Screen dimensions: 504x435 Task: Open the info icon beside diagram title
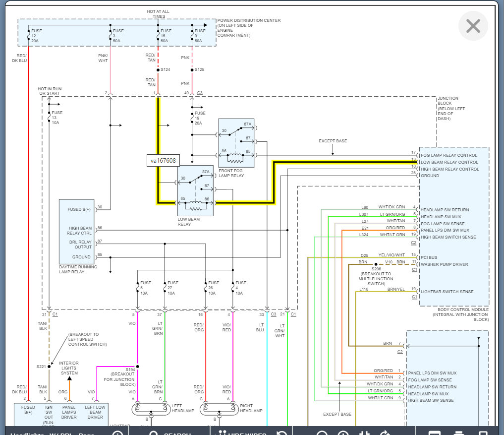tap(117, 433)
